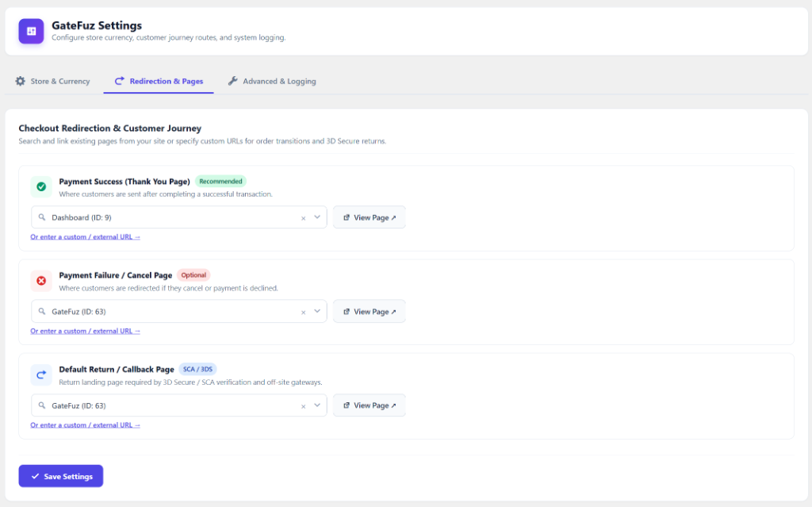Save the settings
Image resolution: width=812 pixels, height=507 pixels.
(60, 476)
